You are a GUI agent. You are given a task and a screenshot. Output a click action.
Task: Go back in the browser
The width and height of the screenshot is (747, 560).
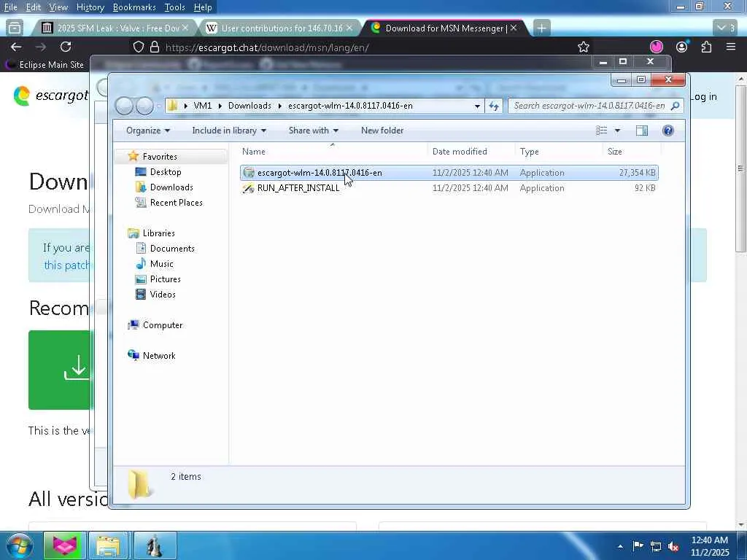point(16,47)
